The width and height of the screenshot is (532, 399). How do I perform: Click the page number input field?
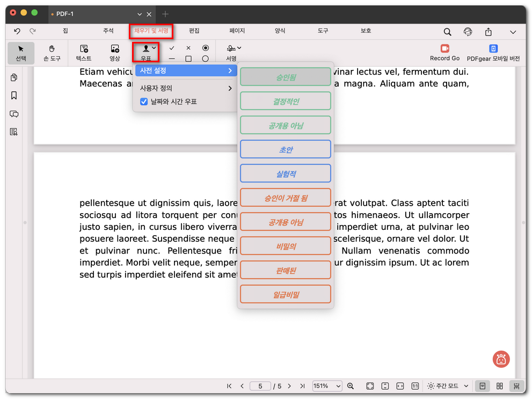260,386
